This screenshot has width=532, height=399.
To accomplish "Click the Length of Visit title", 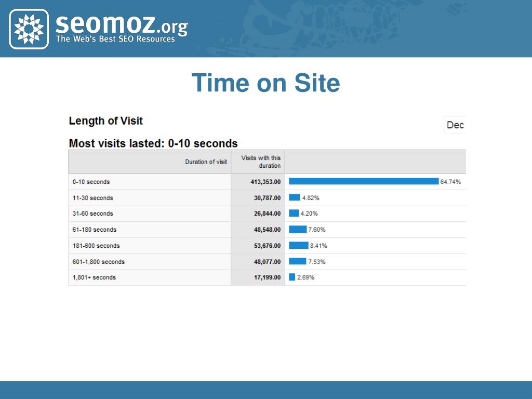I will point(105,121).
